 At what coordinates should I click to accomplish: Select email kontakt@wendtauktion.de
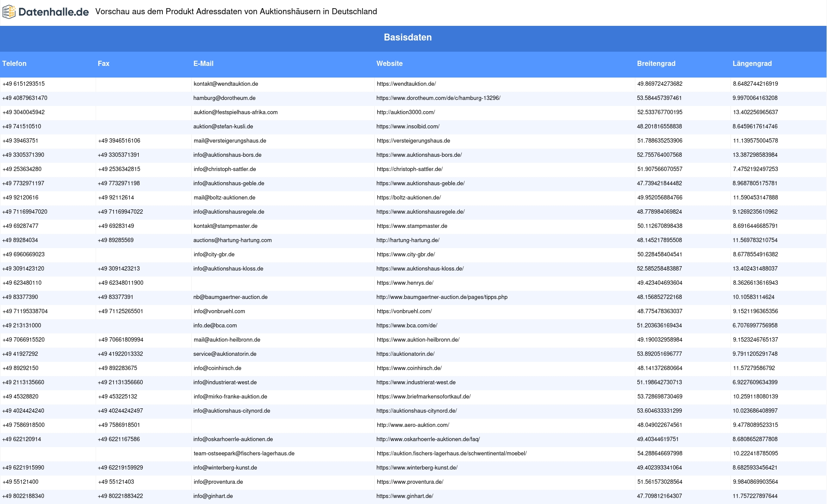click(226, 84)
